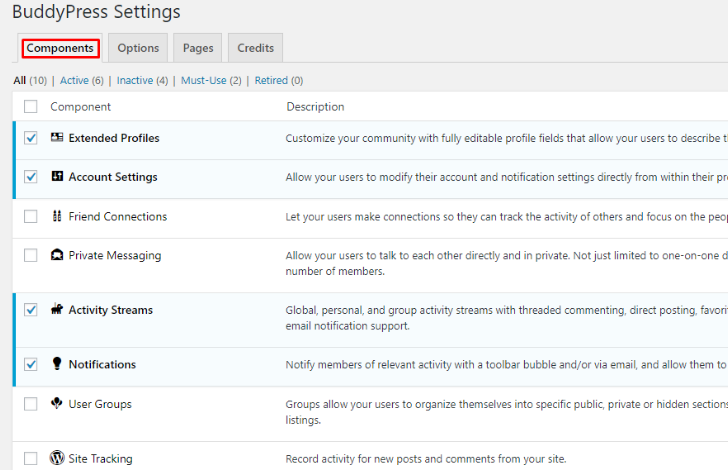The width and height of the screenshot is (728, 472).
Task: Filter by Inactive components
Action: pyautogui.click(x=135, y=80)
